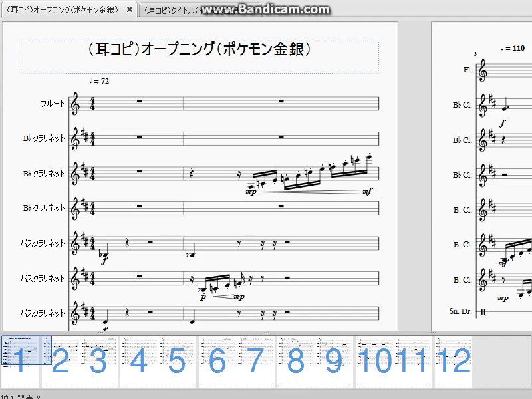Jump to page 2 in the navigator

[x=61, y=361]
